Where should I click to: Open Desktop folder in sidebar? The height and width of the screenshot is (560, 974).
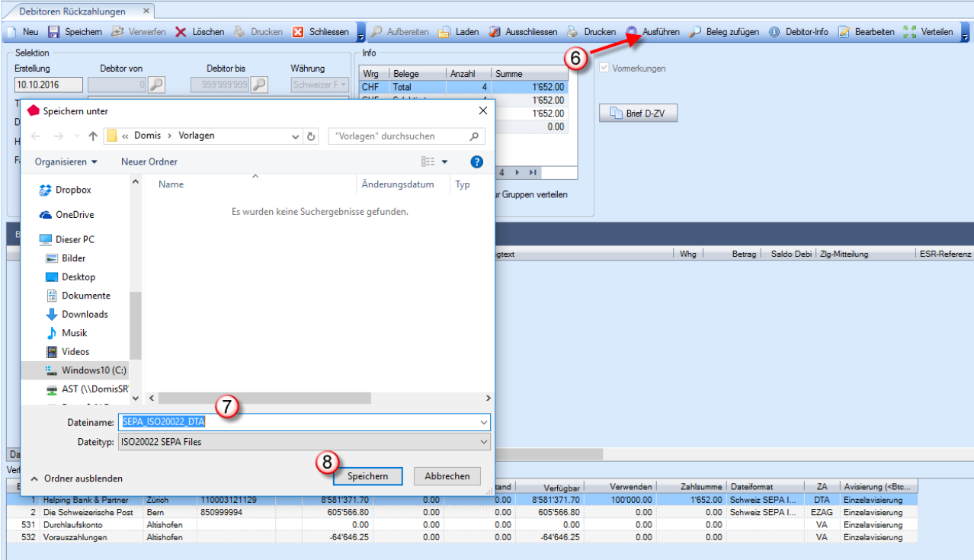[x=78, y=277]
